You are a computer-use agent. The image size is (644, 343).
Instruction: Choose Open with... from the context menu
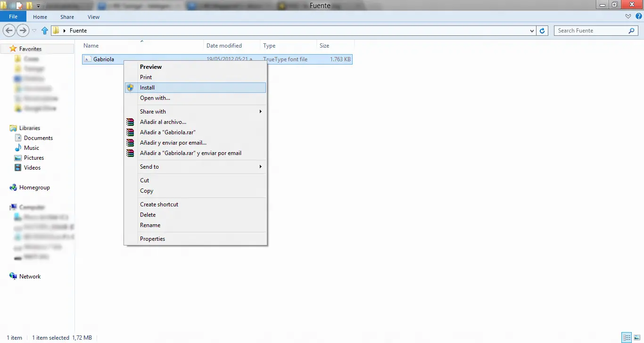(196, 98)
